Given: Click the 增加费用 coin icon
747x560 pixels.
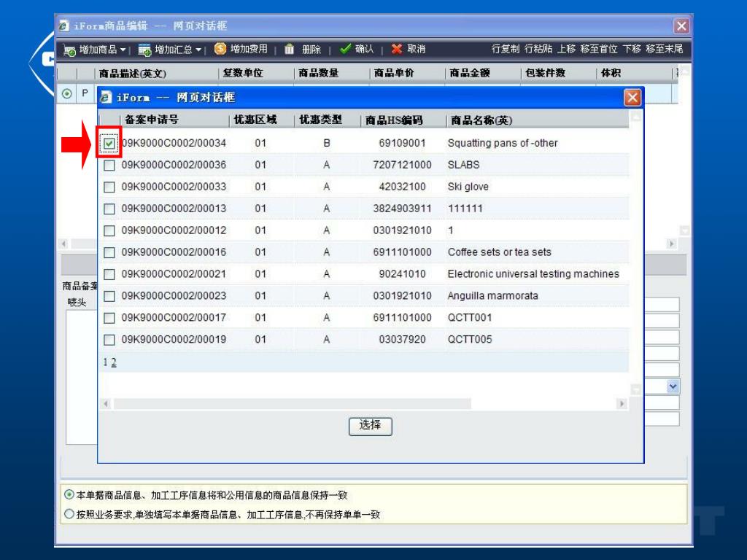Looking at the screenshot, I should (220, 49).
